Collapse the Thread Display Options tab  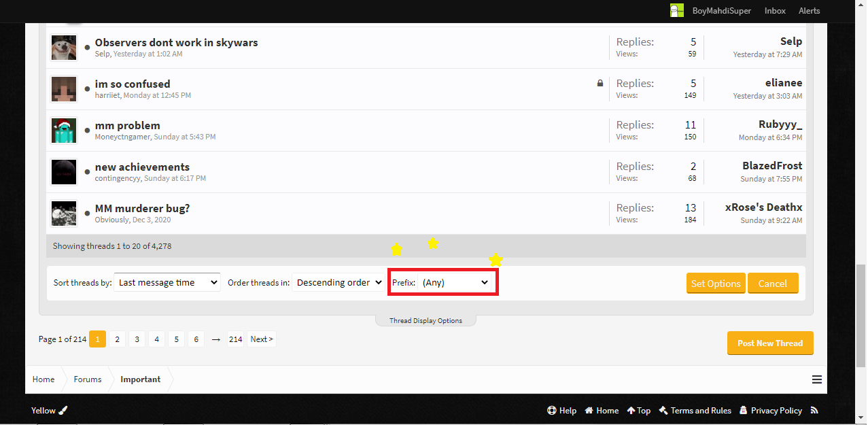coord(426,320)
